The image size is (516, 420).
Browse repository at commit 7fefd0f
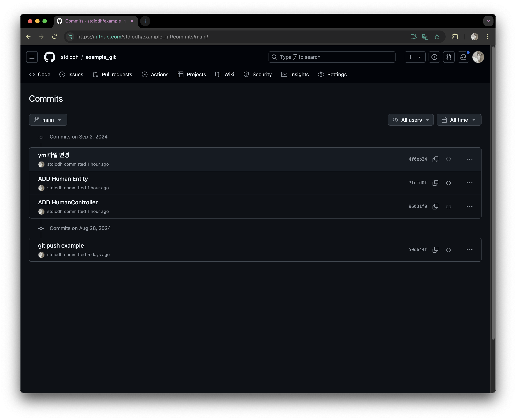tap(448, 183)
